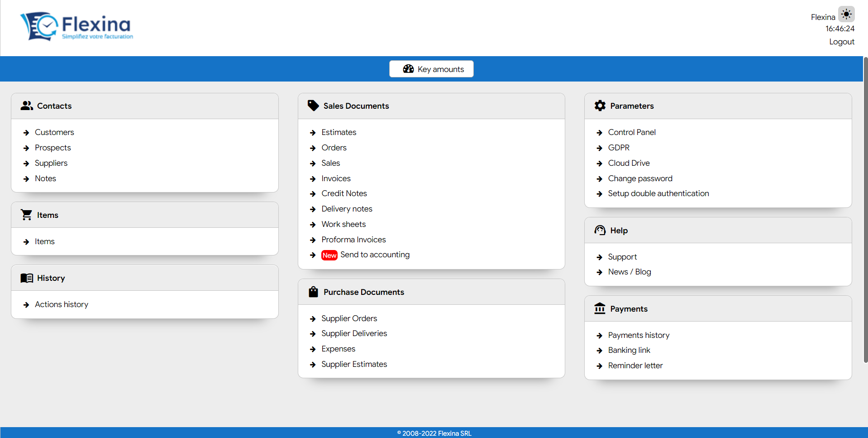Open the Key amounts dashboard button
Viewport: 868px width, 438px height.
coord(431,69)
